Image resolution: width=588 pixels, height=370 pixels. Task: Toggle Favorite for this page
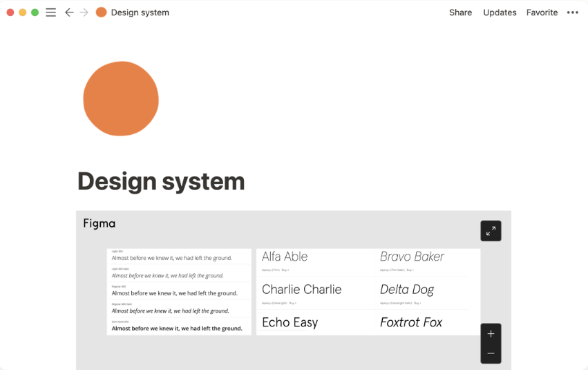[x=542, y=12]
